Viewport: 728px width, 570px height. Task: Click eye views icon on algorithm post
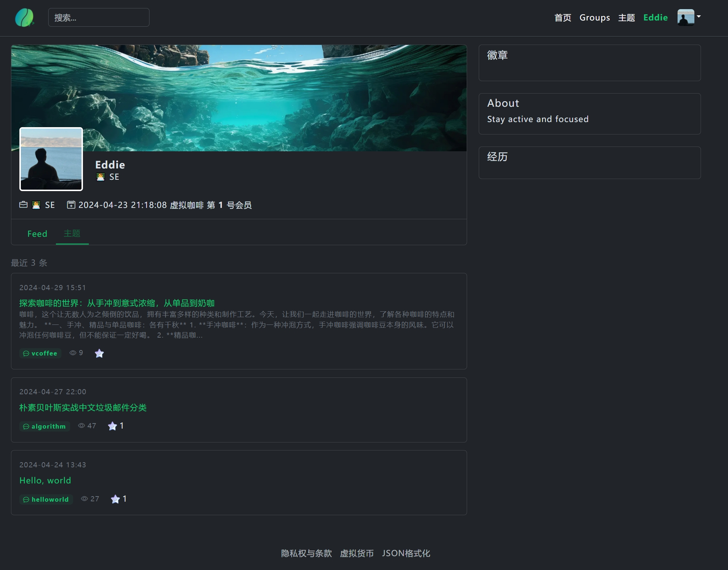[81, 426]
